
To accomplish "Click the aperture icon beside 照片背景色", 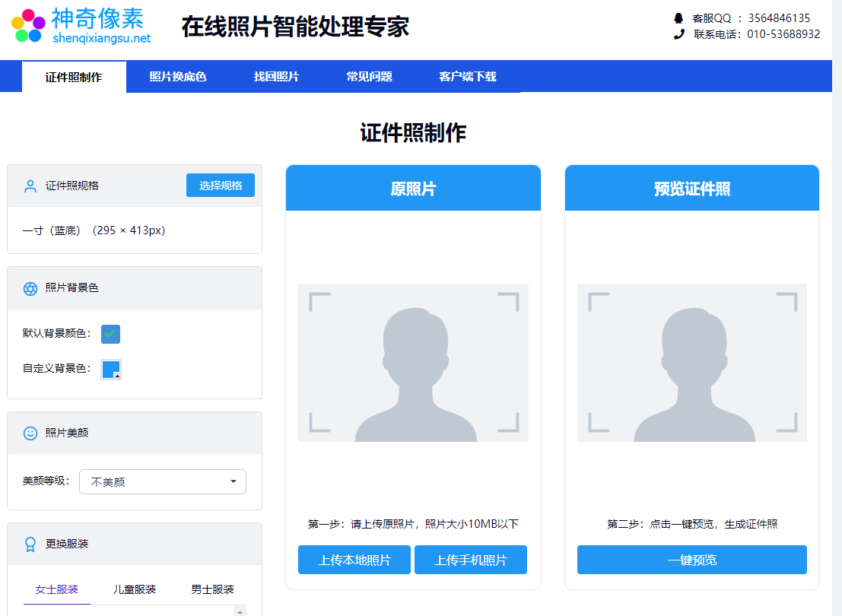I will tap(30, 288).
